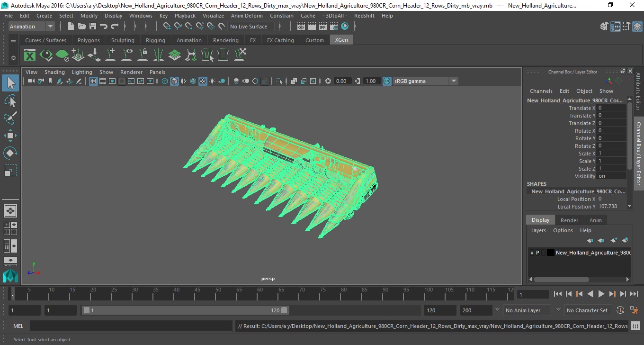Click the bookmarks icon in panel toolbar

pyautogui.click(x=50, y=81)
